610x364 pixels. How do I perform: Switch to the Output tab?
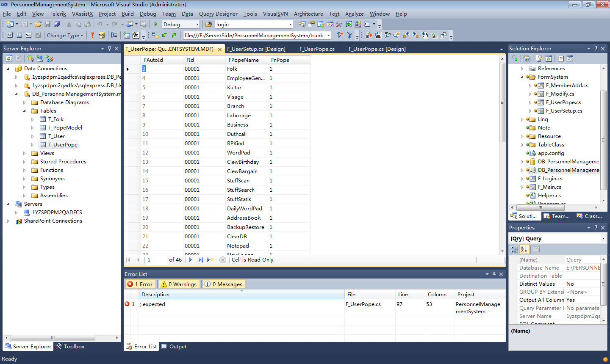coord(174,347)
